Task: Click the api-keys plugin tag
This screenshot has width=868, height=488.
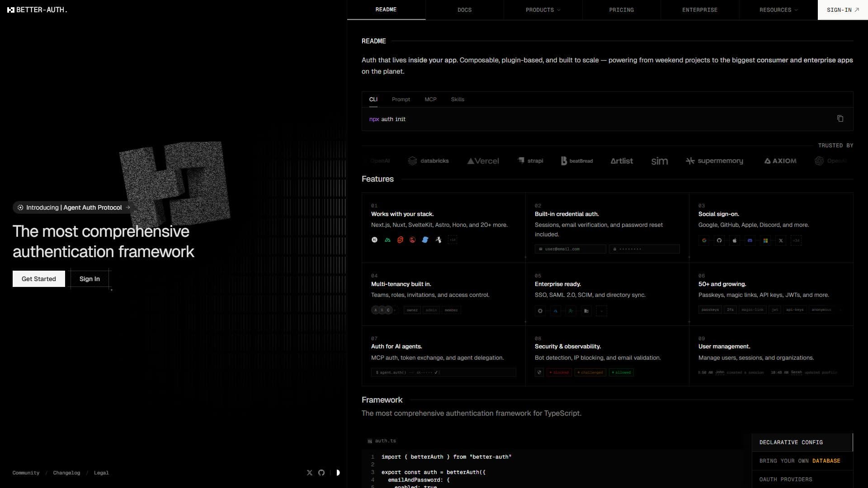Action: (x=795, y=310)
